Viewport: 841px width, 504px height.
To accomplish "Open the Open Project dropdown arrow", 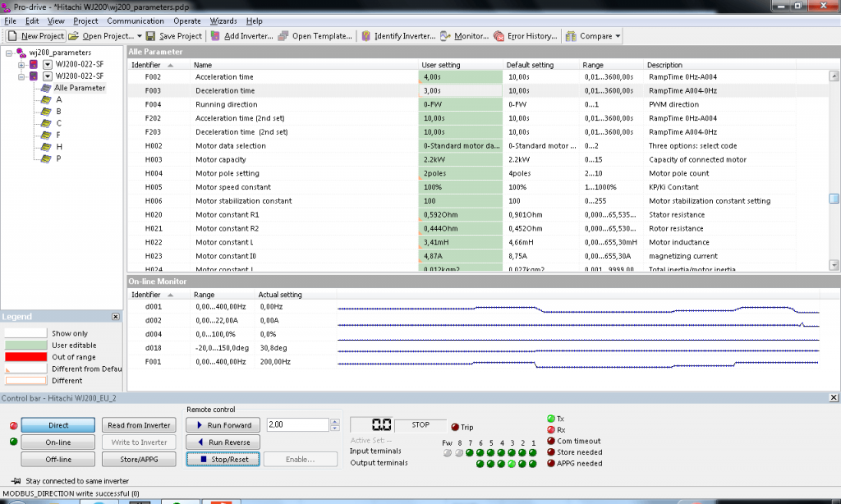I will tap(140, 36).
